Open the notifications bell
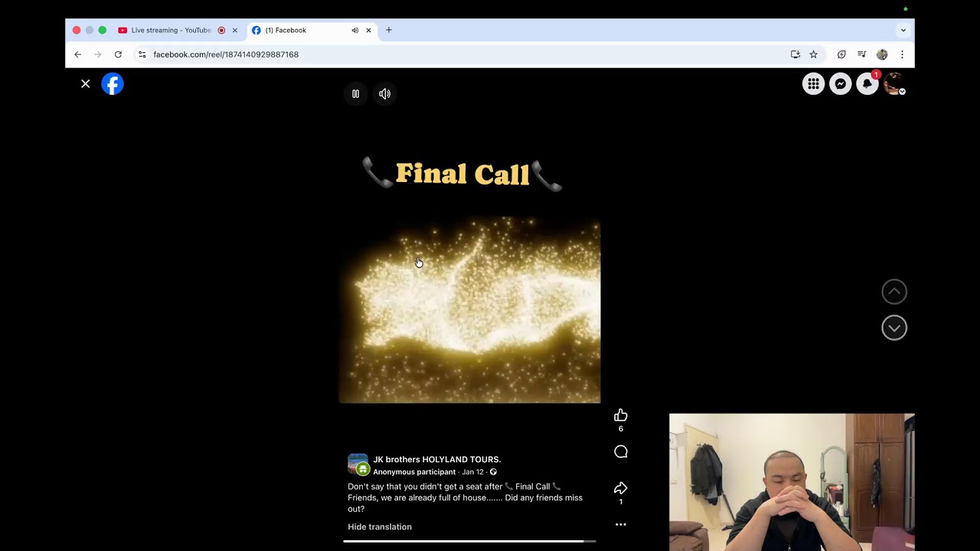980x551 pixels. 867,84
